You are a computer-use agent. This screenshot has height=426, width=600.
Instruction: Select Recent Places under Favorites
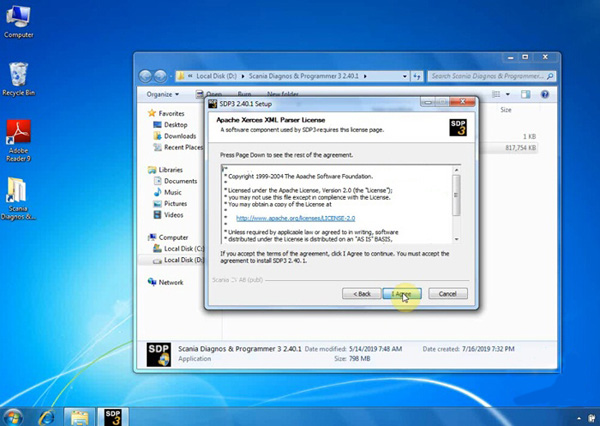[x=178, y=147]
